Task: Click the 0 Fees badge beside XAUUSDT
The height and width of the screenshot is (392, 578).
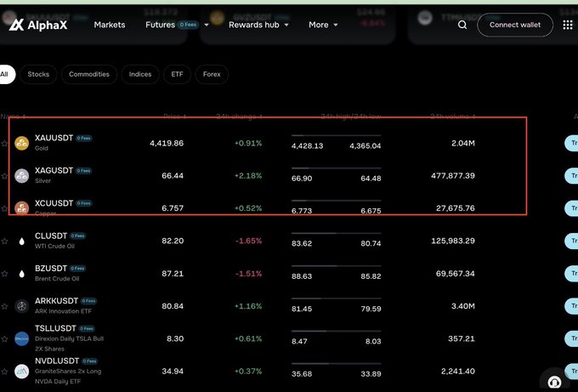Action: (x=83, y=139)
